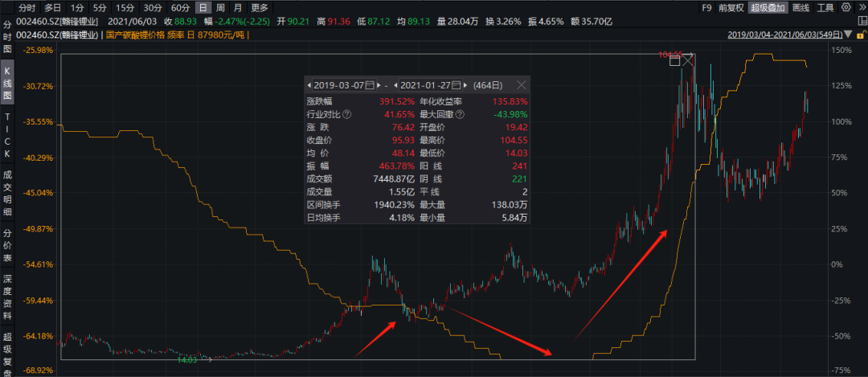Open the date range dropdown triangle
This screenshot has width=868, height=377.
[848, 35]
